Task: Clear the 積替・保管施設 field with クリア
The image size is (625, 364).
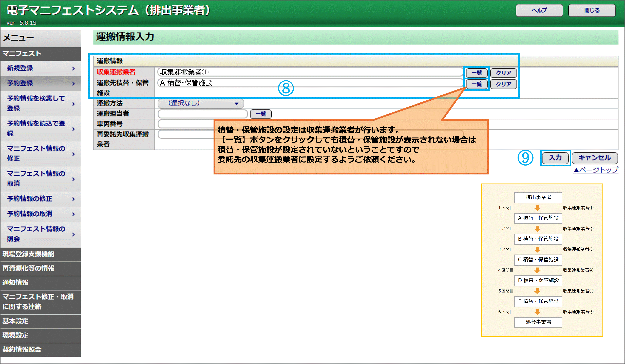Action: (503, 84)
